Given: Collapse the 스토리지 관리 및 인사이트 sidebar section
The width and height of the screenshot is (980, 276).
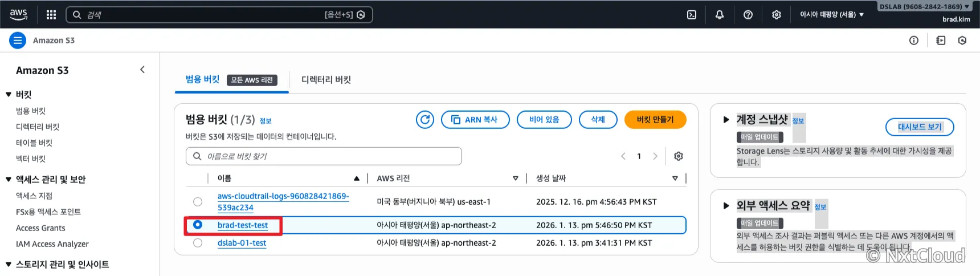Looking at the screenshot, I should point(9,265).
